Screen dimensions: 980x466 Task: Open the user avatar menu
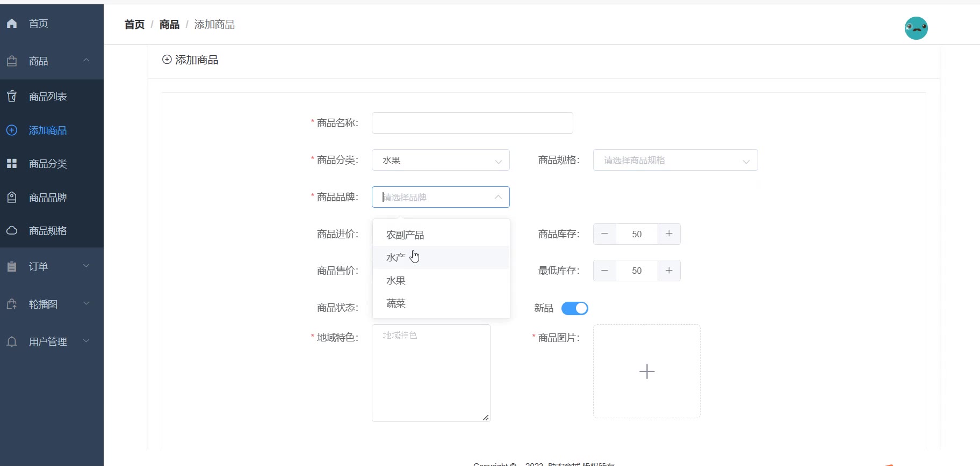pyautogui.click(x=916, y=28)
